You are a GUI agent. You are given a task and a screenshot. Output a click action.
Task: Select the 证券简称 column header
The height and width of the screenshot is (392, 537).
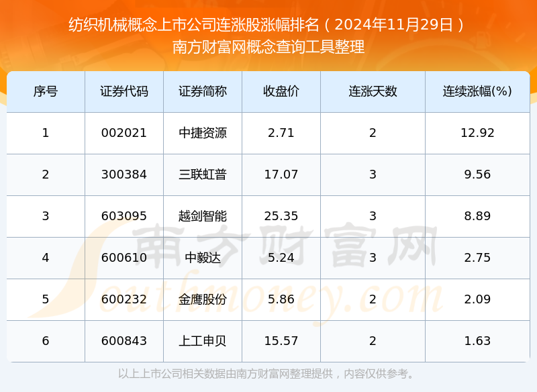[203, 91]
